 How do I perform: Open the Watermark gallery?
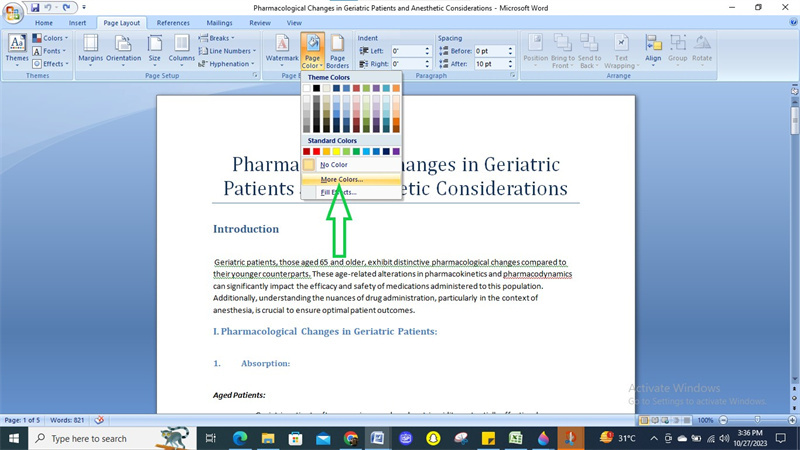coord(282,48)
